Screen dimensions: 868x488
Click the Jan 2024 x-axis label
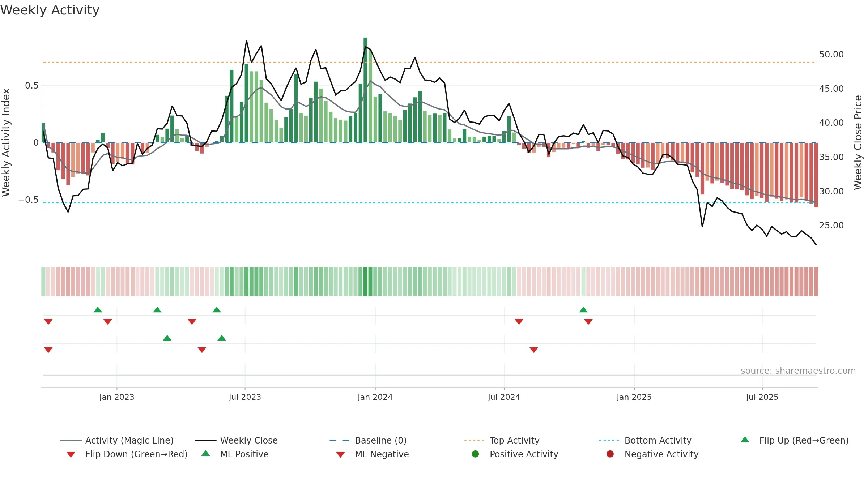tap(375, 397)
